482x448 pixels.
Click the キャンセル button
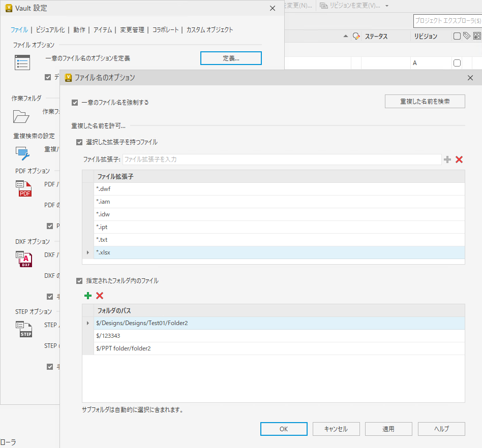(x=336, y=429)
